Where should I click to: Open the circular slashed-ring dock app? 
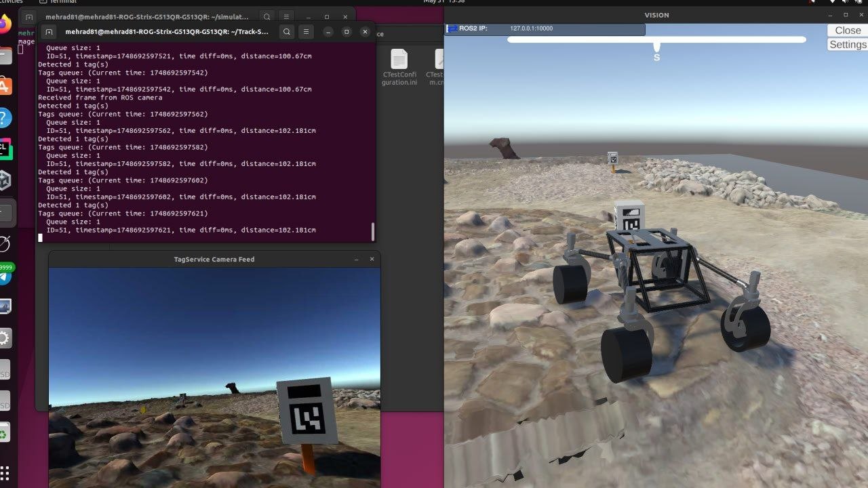point(4,244)
